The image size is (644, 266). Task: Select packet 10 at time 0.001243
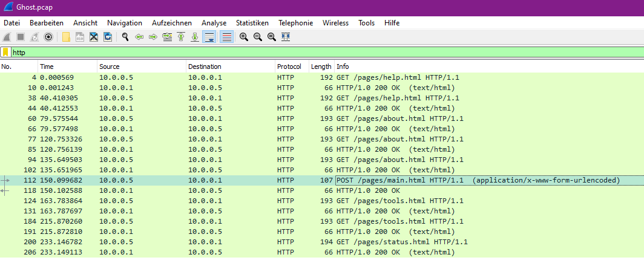coord(322,88)
